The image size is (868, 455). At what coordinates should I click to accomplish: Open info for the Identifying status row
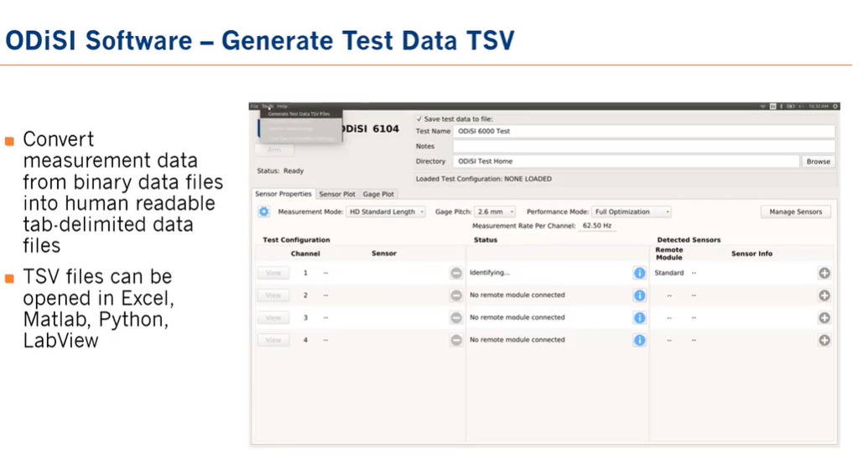[639, 273]
